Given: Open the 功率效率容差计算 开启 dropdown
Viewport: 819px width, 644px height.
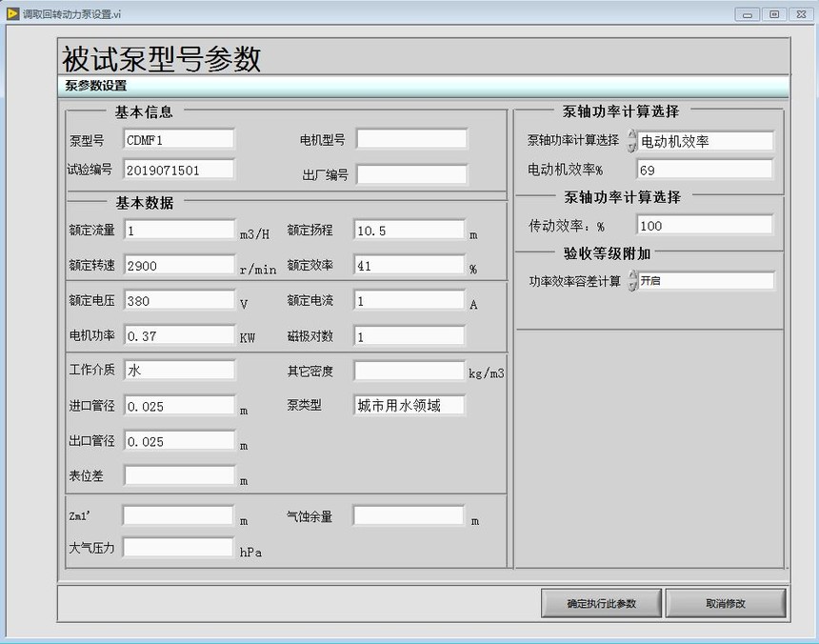Looking at the screenshot, I should coord(705,282).
